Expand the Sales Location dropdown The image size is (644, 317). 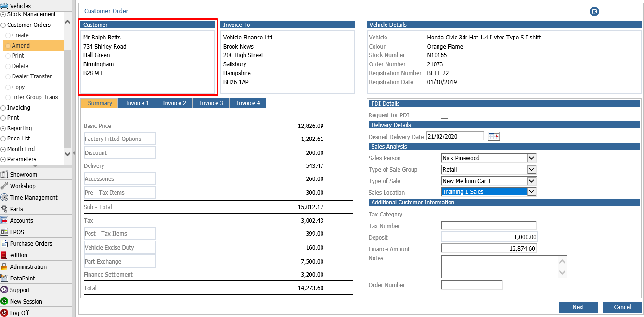531,191
